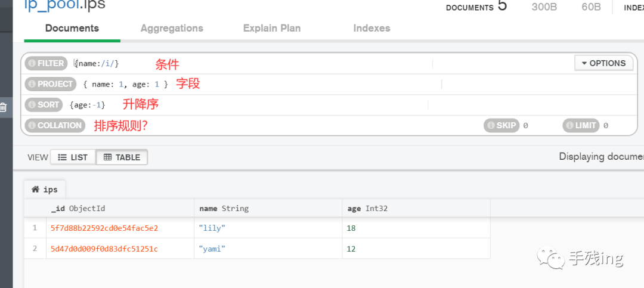This screenshot has height=288, width=644.
Task: Click the age Int32 column header
Action: (416, 208)
